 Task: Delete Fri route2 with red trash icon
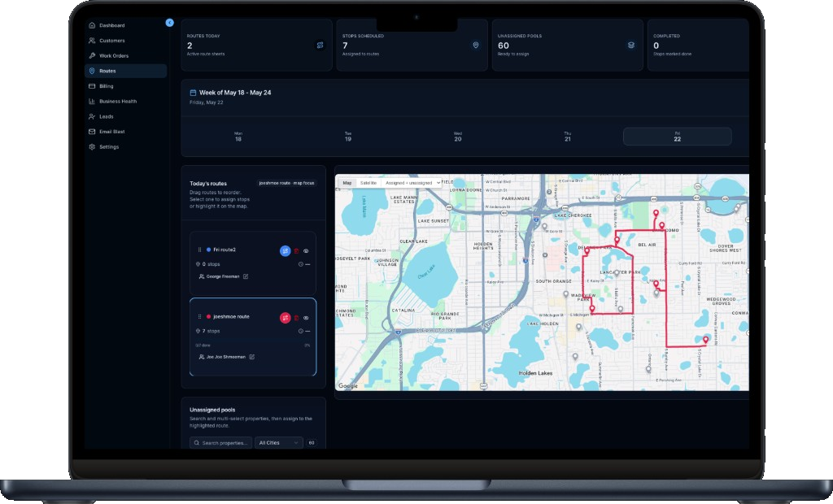(x=296, y=250)
